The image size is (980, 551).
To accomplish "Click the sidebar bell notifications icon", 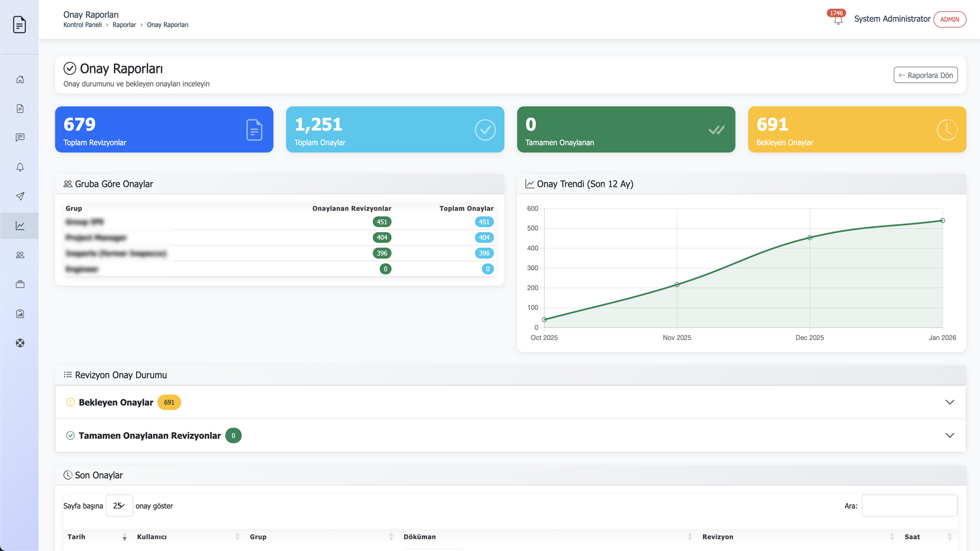I will [x=20, y=167].
